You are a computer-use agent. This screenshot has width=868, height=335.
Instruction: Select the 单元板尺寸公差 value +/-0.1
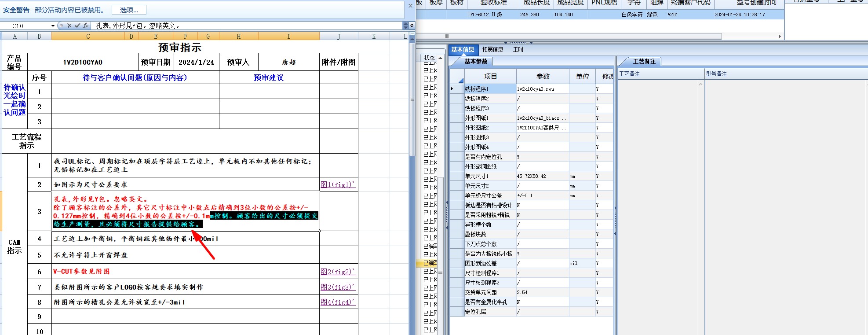click(543, 195)
